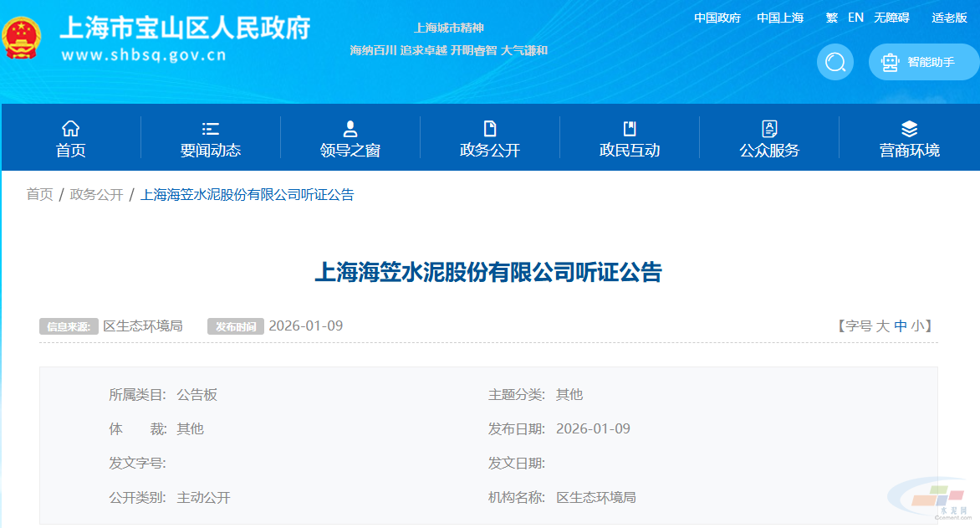Set font size to 大
980x528 pixels.
882,326
